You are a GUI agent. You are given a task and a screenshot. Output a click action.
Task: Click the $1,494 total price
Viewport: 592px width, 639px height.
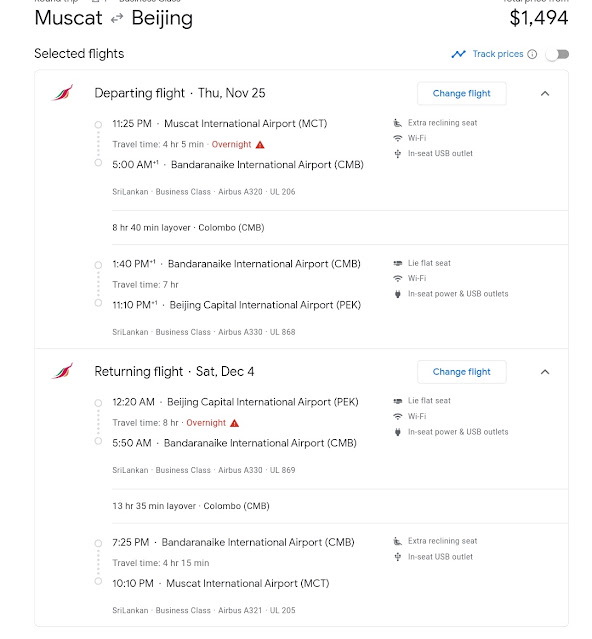(539, 18)
